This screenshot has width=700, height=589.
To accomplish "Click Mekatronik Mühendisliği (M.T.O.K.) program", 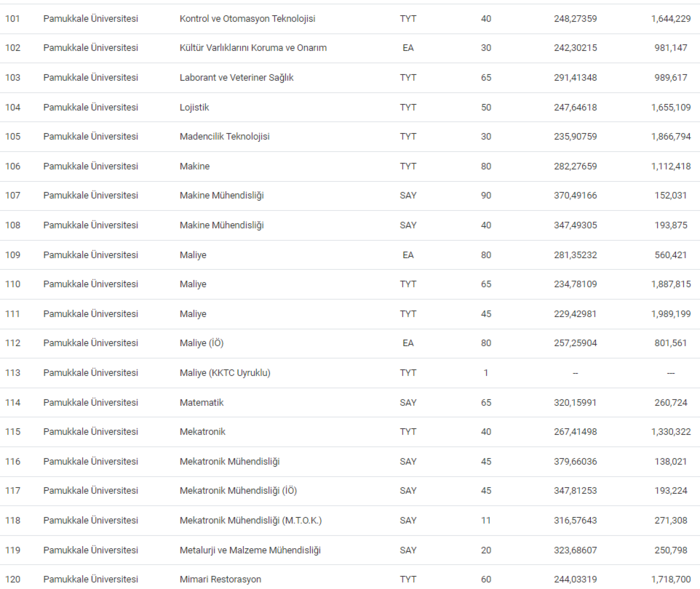I will (x=250, y=520).
